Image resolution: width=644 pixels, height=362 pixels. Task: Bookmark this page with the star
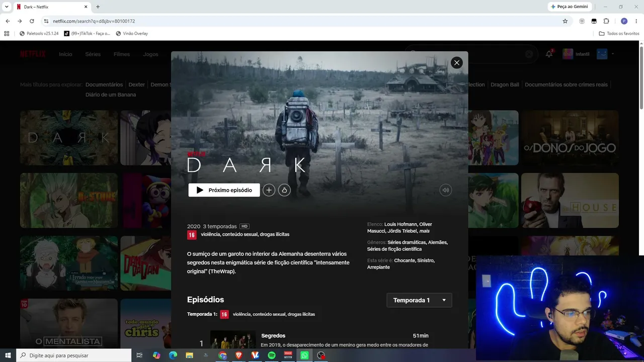[x=565, y=21]
